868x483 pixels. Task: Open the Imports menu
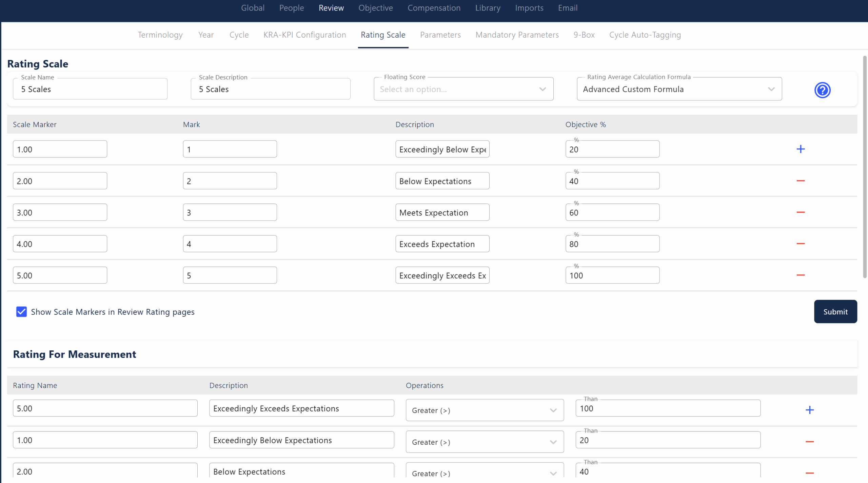pyautogui.click(x=529, y=8)
